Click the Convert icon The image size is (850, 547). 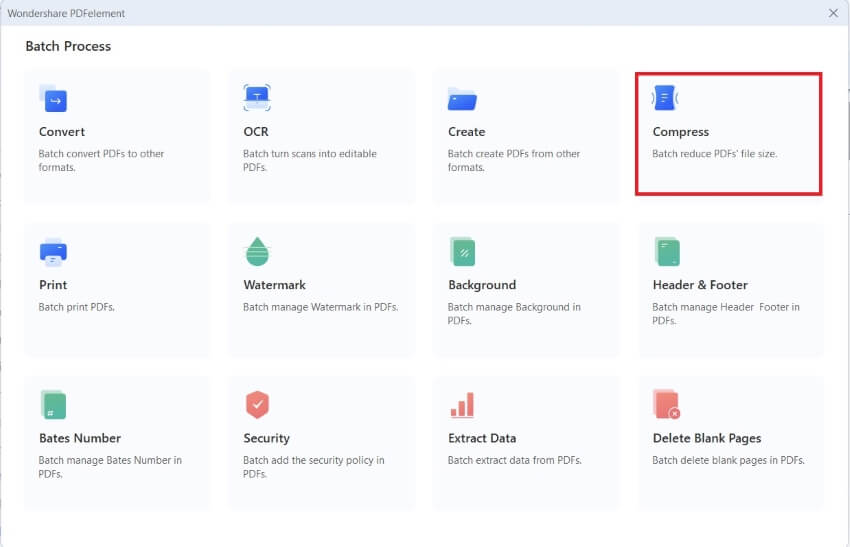click(53, 98)
